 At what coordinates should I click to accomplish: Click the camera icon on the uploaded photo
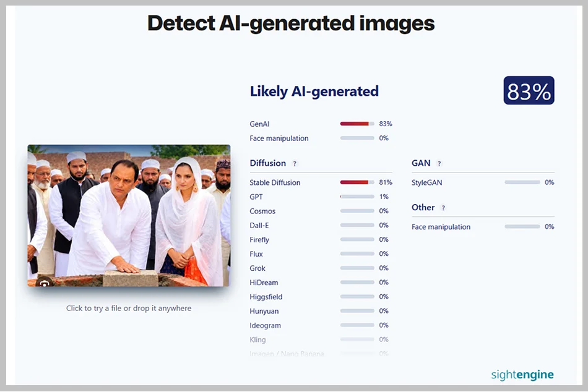click(45, 283)
